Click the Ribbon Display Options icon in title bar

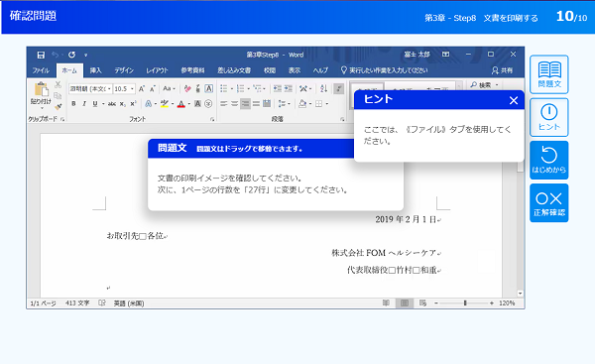pos(446,55)
